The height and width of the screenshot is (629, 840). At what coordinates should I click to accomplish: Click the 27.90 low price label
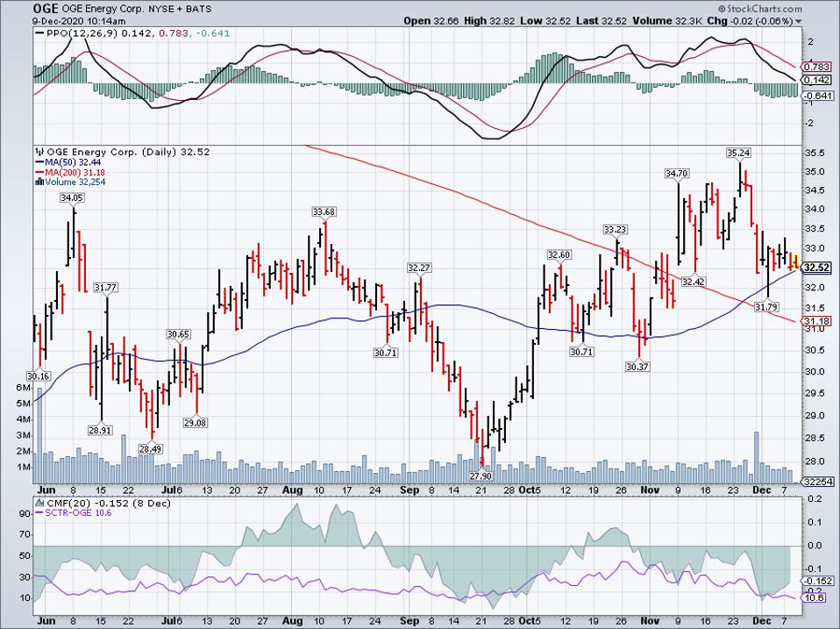480,475
